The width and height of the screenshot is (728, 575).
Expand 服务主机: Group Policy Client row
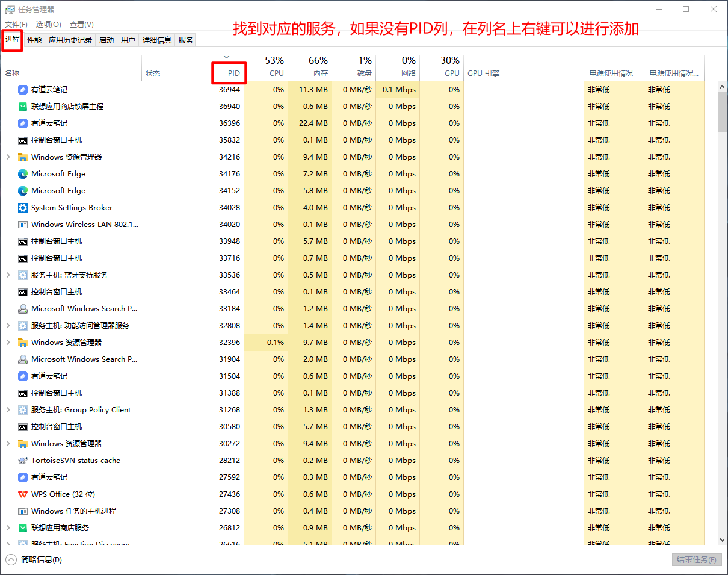(x=8, y=409)
